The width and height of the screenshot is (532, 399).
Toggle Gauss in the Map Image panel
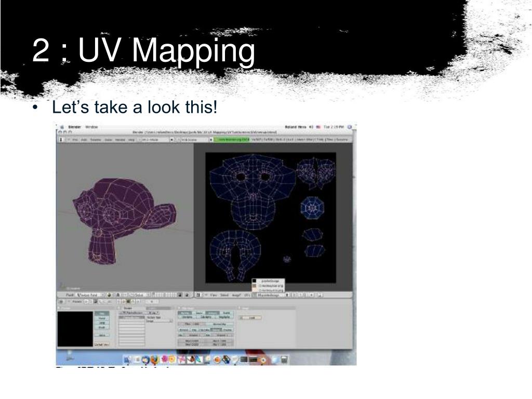198,313
